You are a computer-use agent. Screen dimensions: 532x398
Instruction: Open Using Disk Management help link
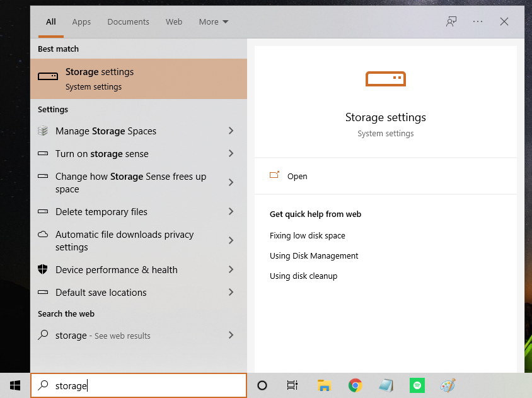click(x=314, y=255)
